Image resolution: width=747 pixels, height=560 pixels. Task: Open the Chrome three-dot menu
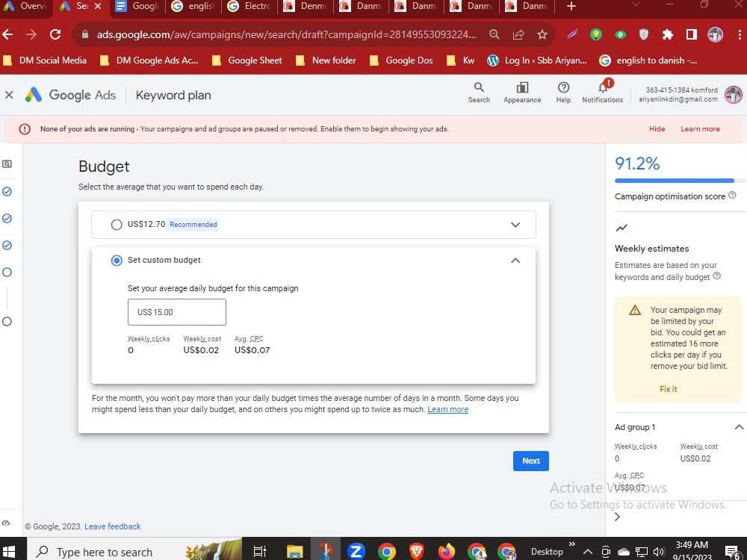click(739, 34)
